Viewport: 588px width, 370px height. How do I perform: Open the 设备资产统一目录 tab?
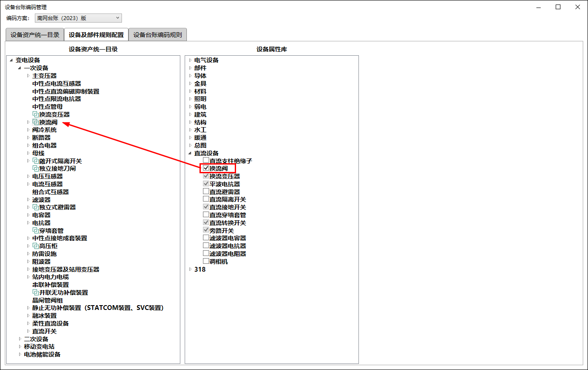(x=35, y=35)
